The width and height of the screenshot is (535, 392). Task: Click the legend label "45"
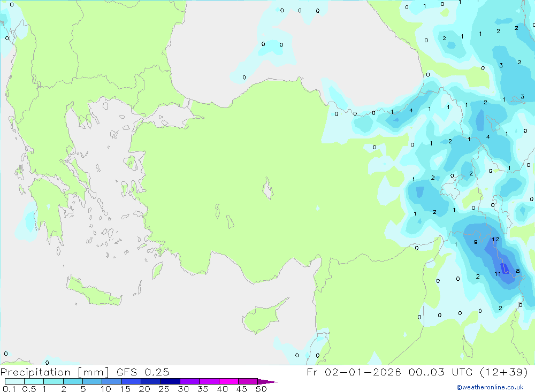click(242, 389)
